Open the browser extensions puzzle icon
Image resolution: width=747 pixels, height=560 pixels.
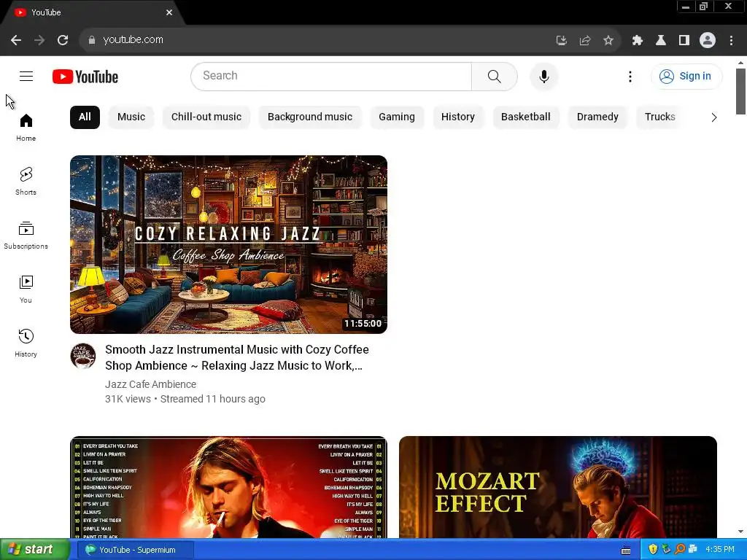coord(638,41)
